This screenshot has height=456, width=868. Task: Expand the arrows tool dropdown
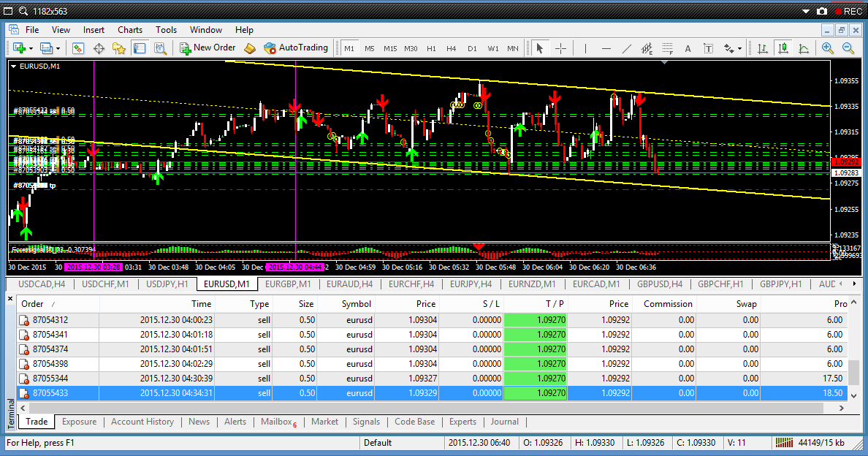(x=739, y=49)
